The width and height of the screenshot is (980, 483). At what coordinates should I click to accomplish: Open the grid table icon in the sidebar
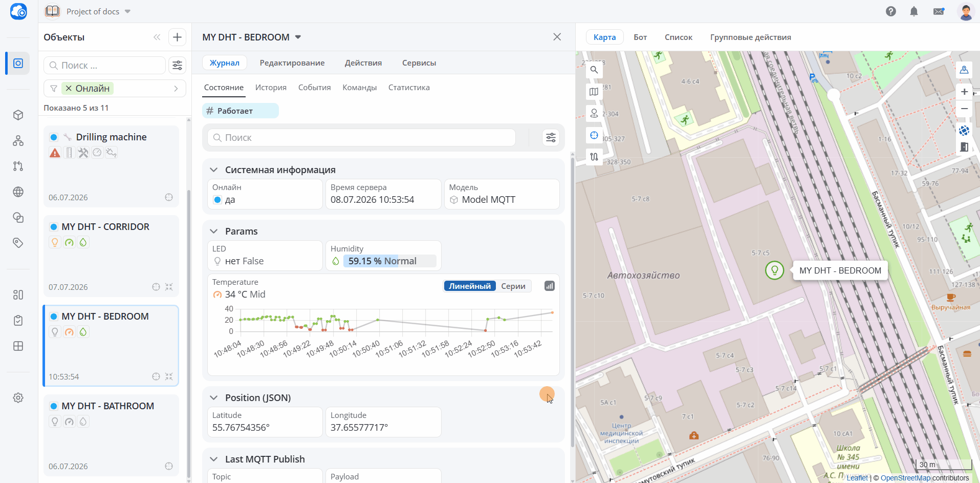[x=18, y=346]
